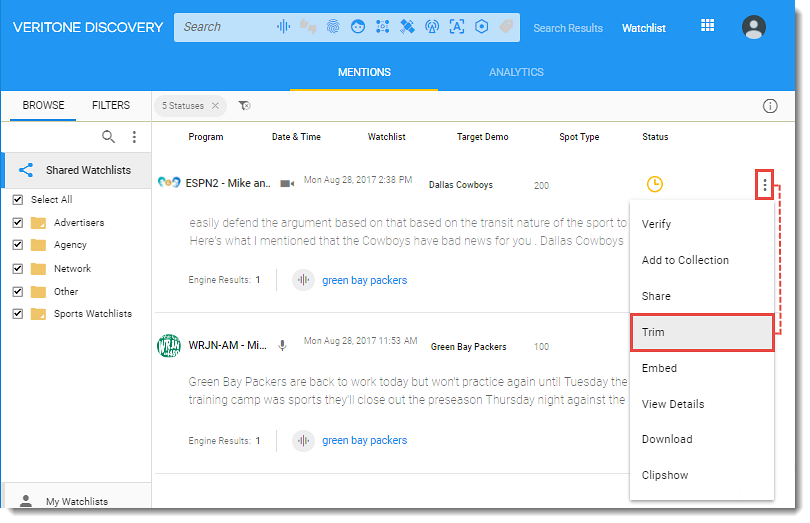The height and width of the screenshot is (523, 810).
Task: Click the watchlist search magnifier icon
Action: (x=108, y=136)
